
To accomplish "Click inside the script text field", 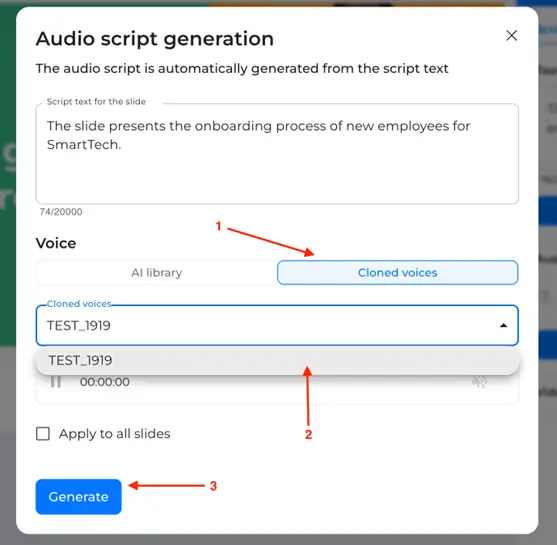I will tap(277, 154).
